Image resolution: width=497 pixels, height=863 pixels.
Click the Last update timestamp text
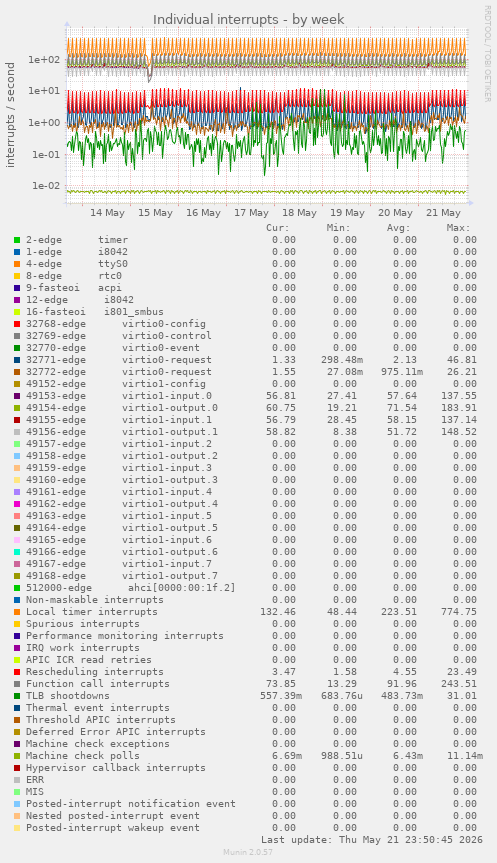[372, 840]
